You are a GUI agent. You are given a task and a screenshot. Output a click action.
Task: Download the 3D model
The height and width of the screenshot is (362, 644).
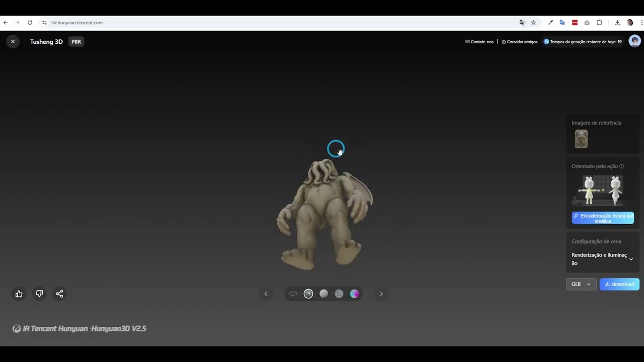pos(619,284)
